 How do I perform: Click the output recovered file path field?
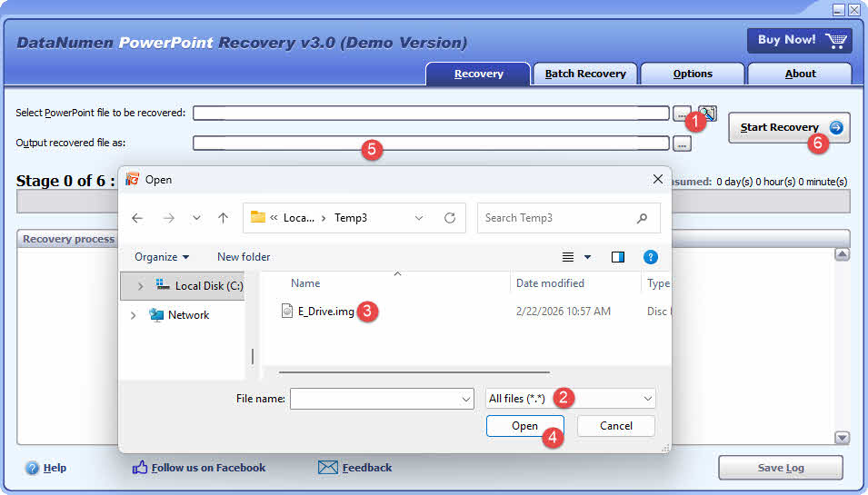[431, 144]
